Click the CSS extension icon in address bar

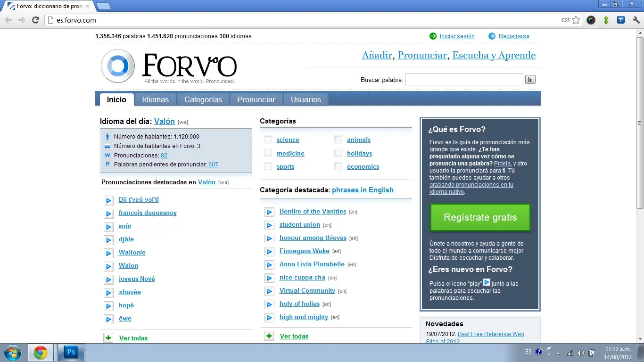(x=565, y=20)
